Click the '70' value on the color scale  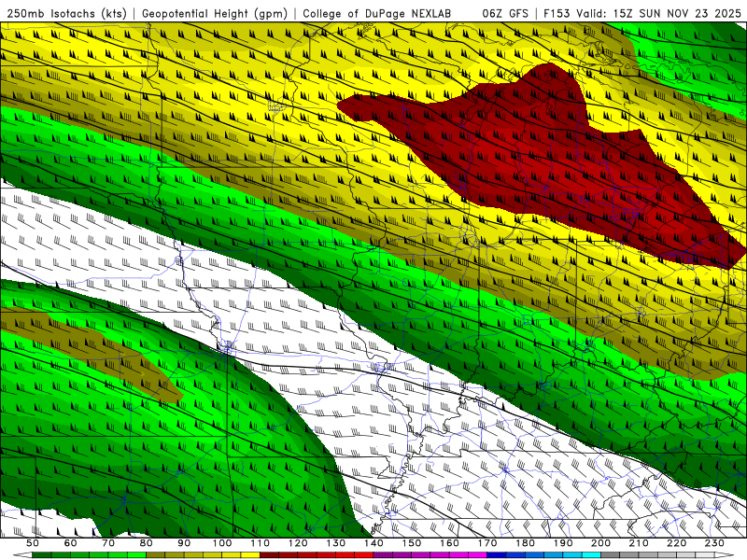click(108, 543)
